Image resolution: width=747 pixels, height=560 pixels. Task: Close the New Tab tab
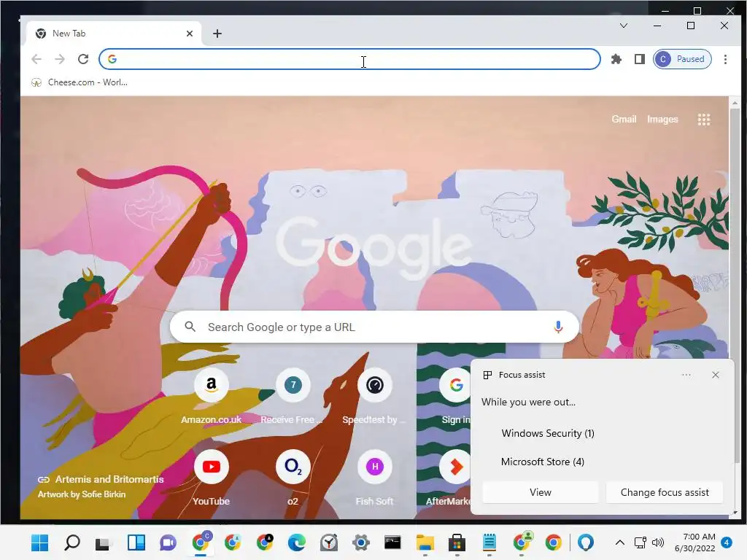pos(190,34)
